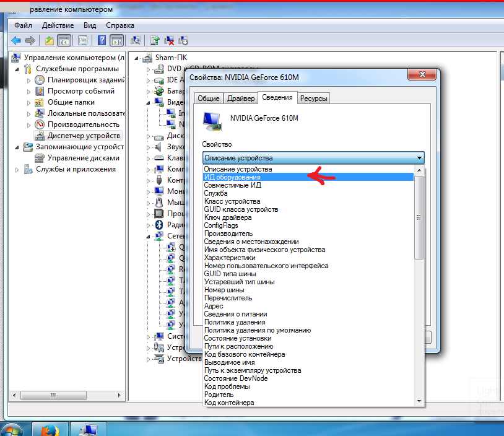This screenshot has width=504, height=436.
Task: Select Управление дисками in the tree
Action: coord(83,158)
